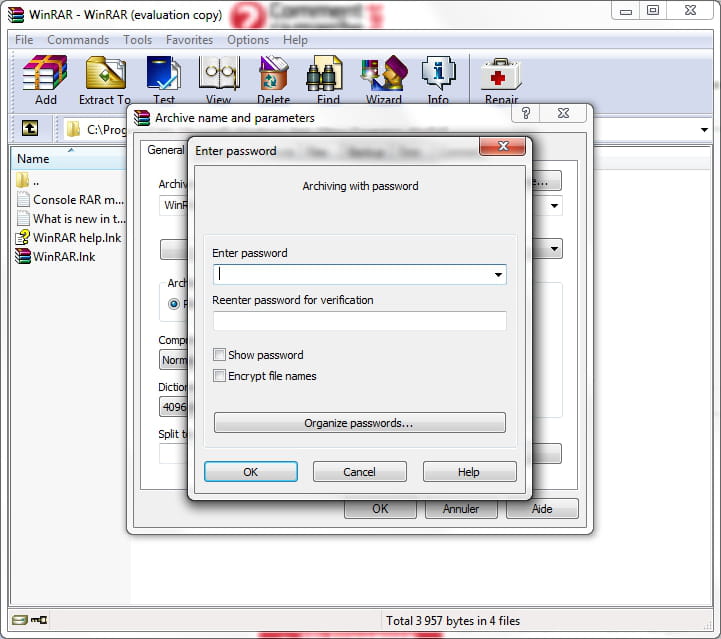721x639 pixels.
Task: Click the WinRAR help.lnk file icon
Action: (23, 237)
